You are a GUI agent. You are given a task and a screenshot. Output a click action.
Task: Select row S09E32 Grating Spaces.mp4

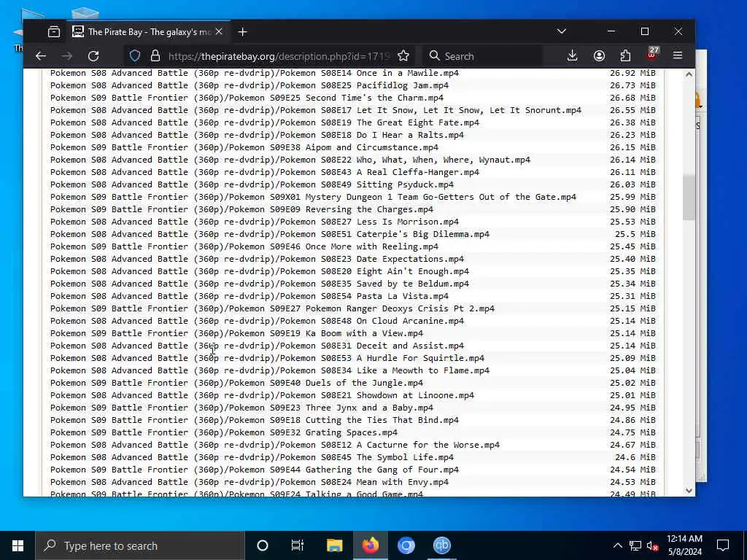tap(352, 432)
